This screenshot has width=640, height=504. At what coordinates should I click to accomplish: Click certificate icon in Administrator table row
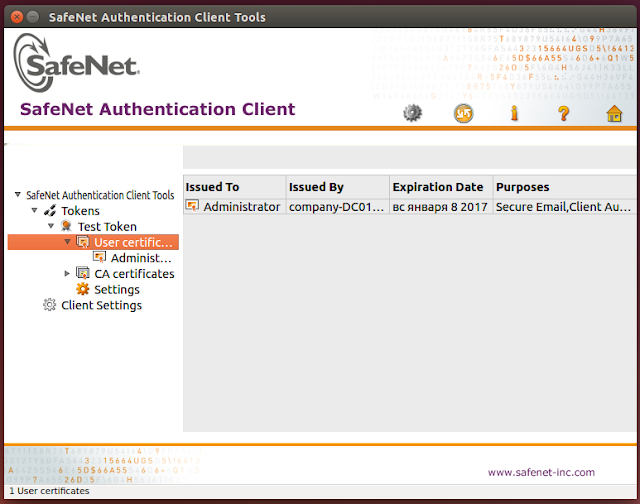coord(192,206)
